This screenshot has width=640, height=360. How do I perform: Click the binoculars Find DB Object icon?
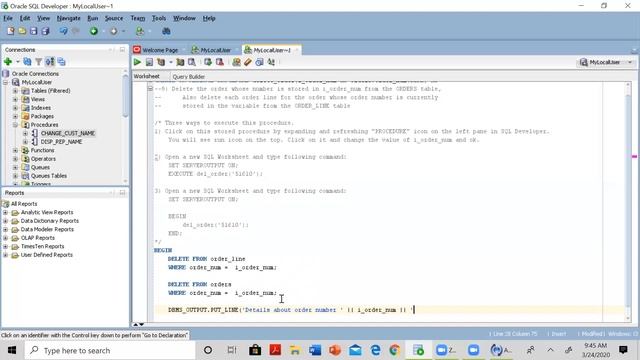coord(166,31)
